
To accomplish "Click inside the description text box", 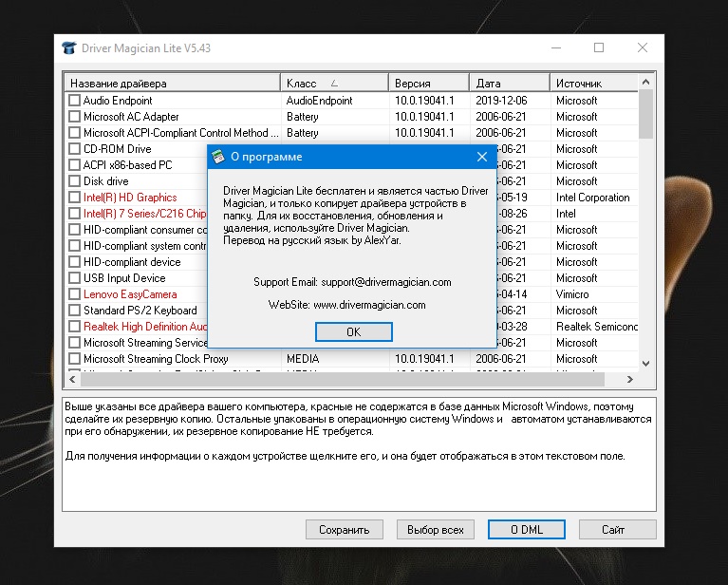I will pyautogui.click(x=359, y=454).
